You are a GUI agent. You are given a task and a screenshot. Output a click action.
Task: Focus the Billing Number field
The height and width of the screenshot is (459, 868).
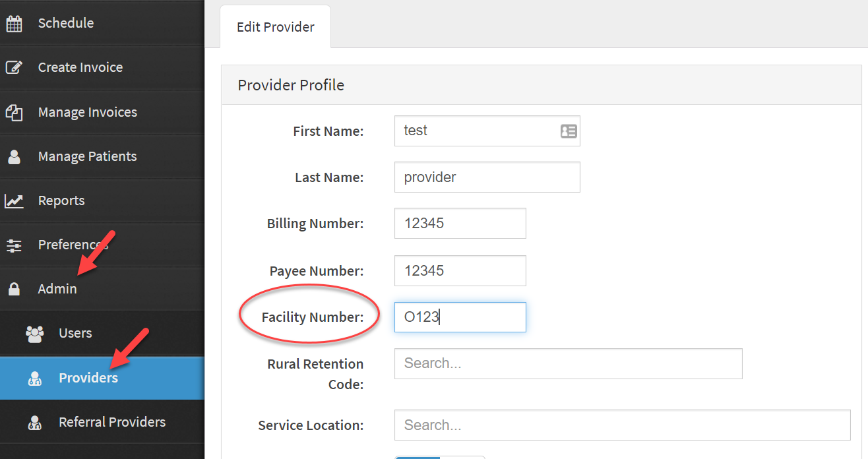click(x=460, y=223)
